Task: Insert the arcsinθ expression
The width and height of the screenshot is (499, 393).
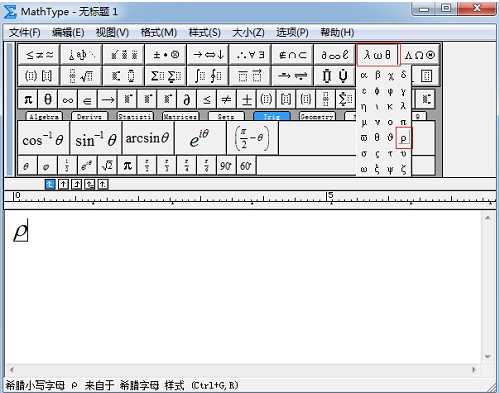Action: pyautogui.click(x=148, y=138)
